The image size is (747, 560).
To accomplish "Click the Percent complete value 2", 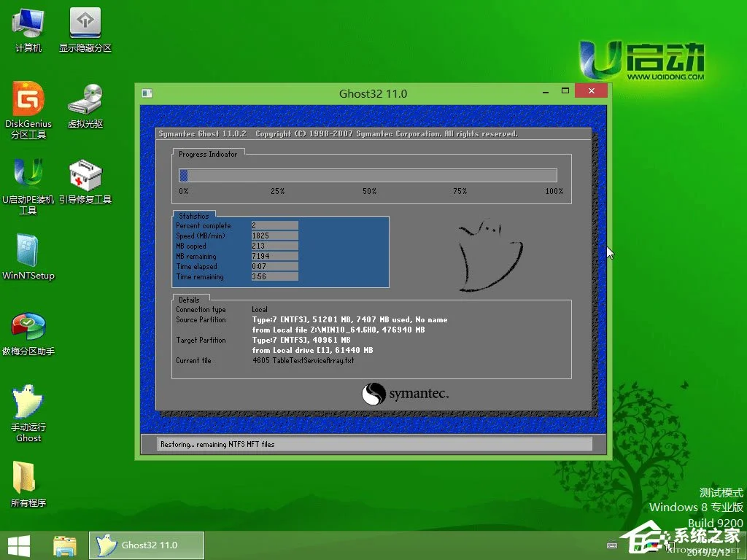I will pyautogui.click(x=275, y=225).
